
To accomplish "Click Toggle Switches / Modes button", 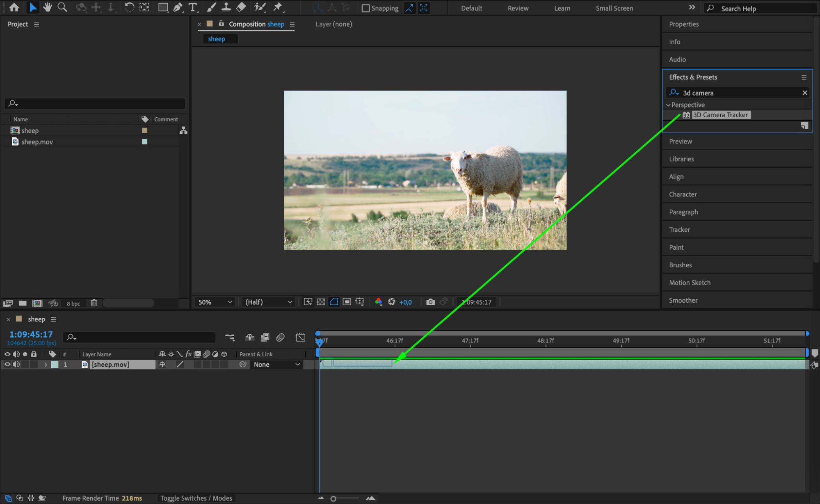I will click(196, 498).
